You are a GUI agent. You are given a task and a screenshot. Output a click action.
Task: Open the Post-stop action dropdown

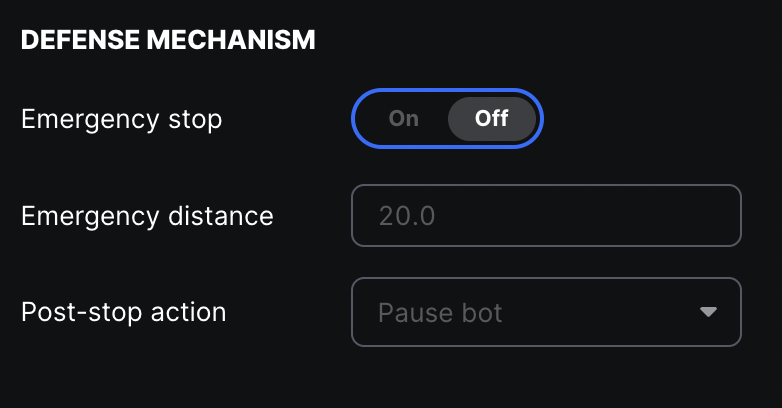point(546,312)
